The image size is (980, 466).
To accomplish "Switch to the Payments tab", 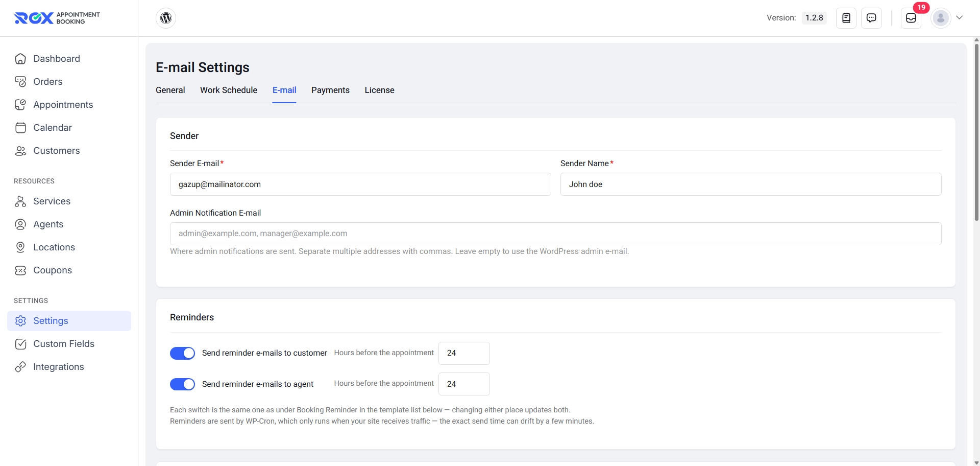I will pos(330,90).
